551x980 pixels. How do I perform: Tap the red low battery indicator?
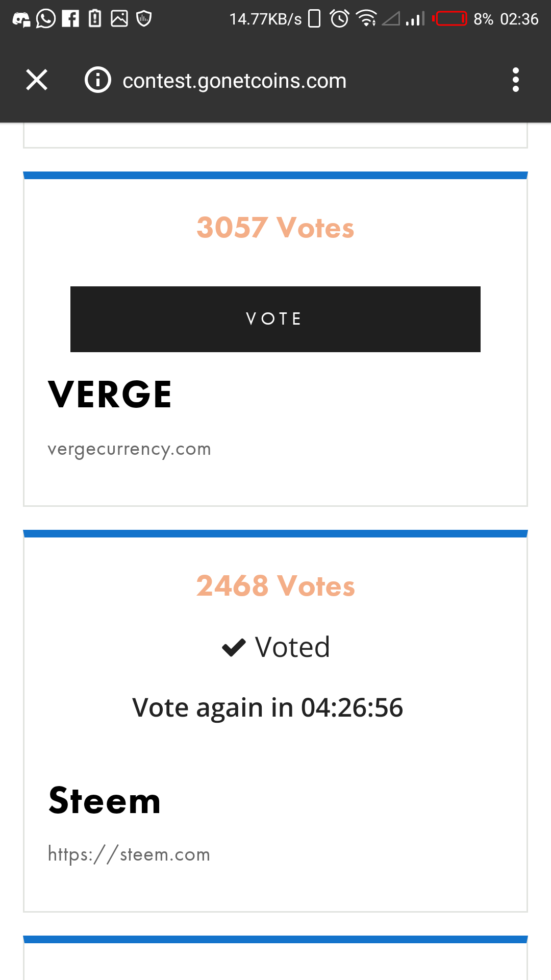[449, 19]
